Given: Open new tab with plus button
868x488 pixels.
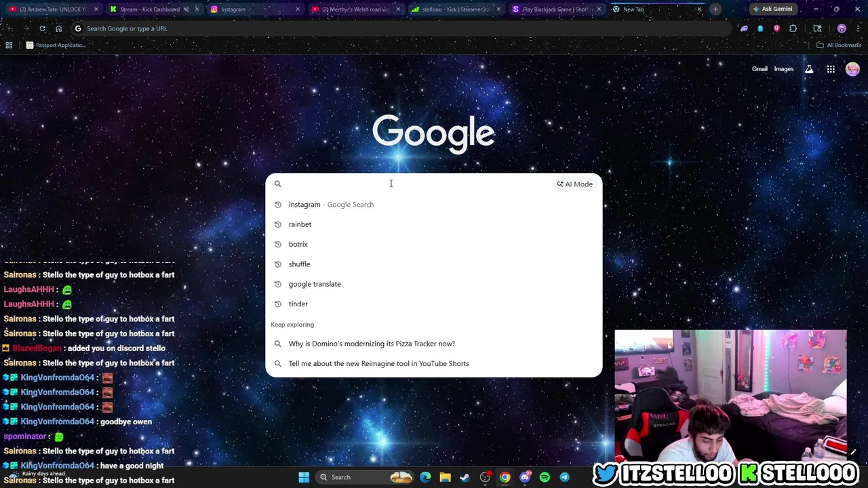Looking at the screenshot, I should [715, 9].
